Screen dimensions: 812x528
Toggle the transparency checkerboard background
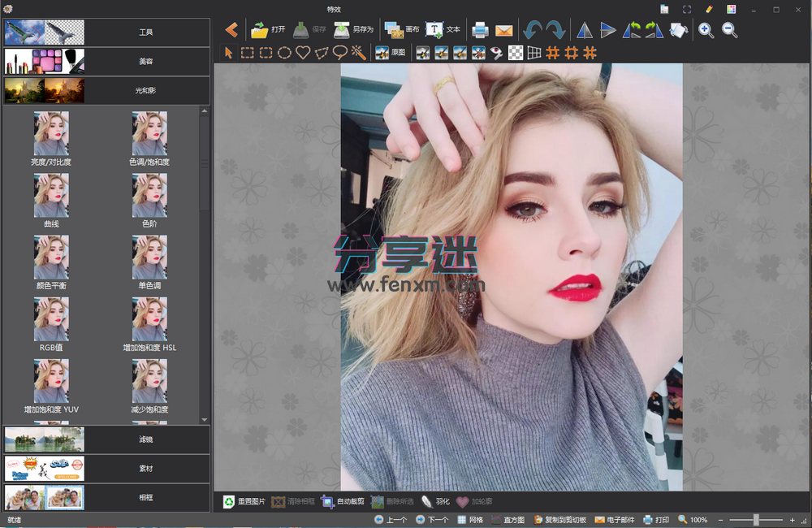pos(516,52)
